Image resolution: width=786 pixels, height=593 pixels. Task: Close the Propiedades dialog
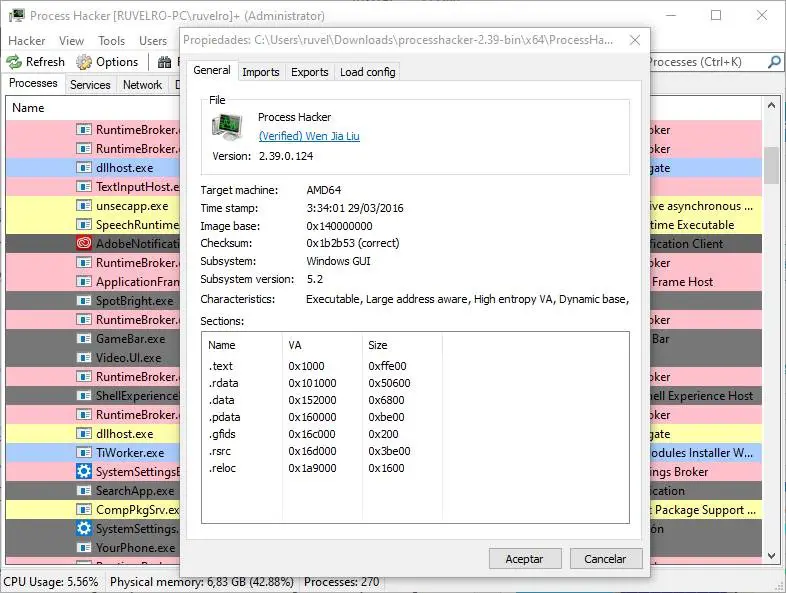pyautogui.click(x=635, y=40)
